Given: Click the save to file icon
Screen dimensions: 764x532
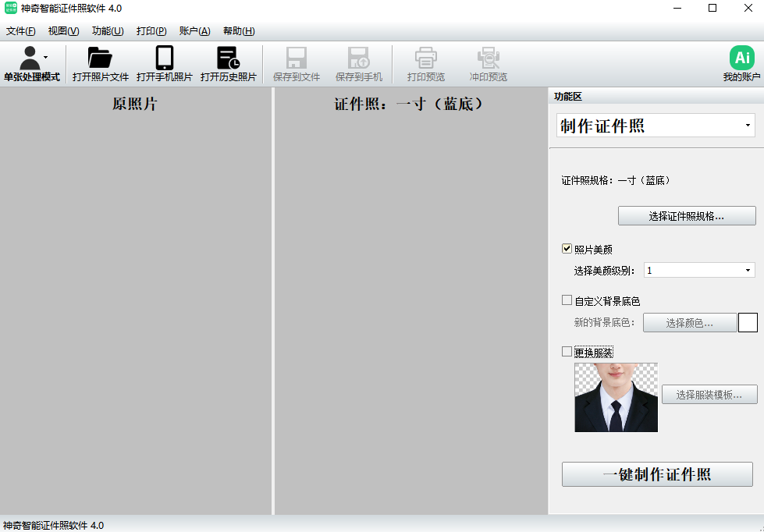Looking at the screenshot, I should coord(297,59).
